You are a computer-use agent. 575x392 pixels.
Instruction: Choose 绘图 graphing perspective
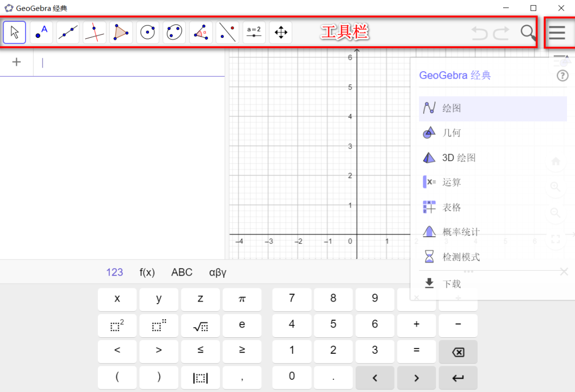(x=492, y=109)
